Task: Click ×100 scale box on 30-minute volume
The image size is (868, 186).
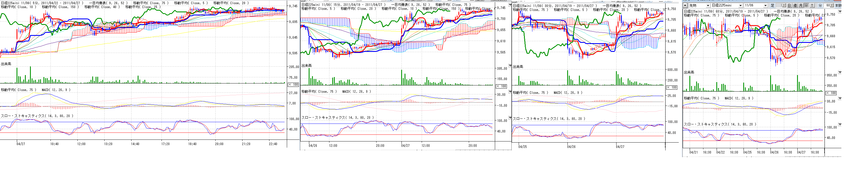Action: tap(671, 88)
